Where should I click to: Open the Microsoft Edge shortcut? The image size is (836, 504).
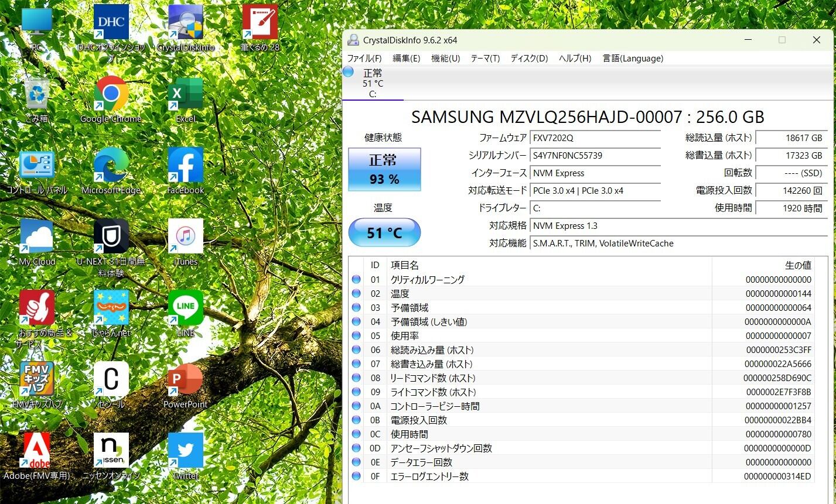tap(111, 166)
